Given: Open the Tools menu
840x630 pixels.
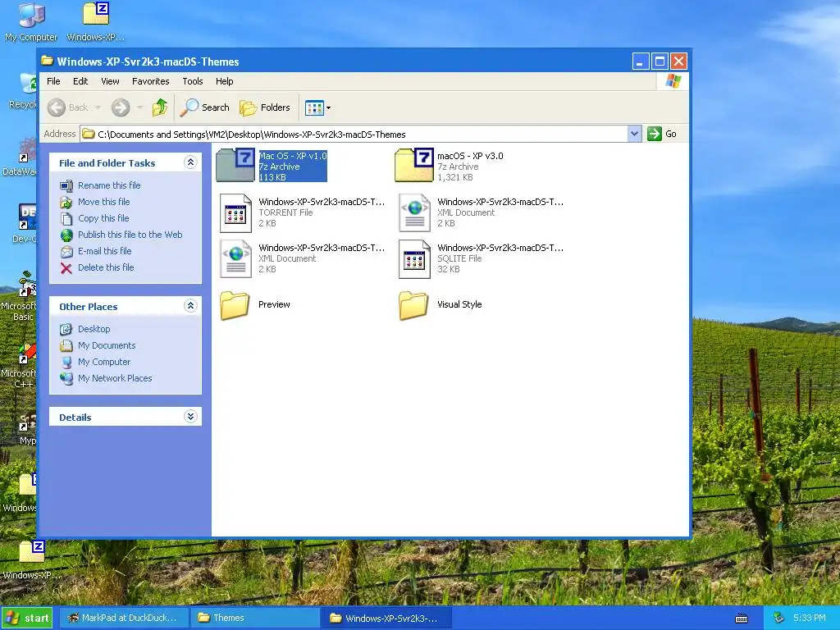Looking at the screenshot, I should pos(192,81).
